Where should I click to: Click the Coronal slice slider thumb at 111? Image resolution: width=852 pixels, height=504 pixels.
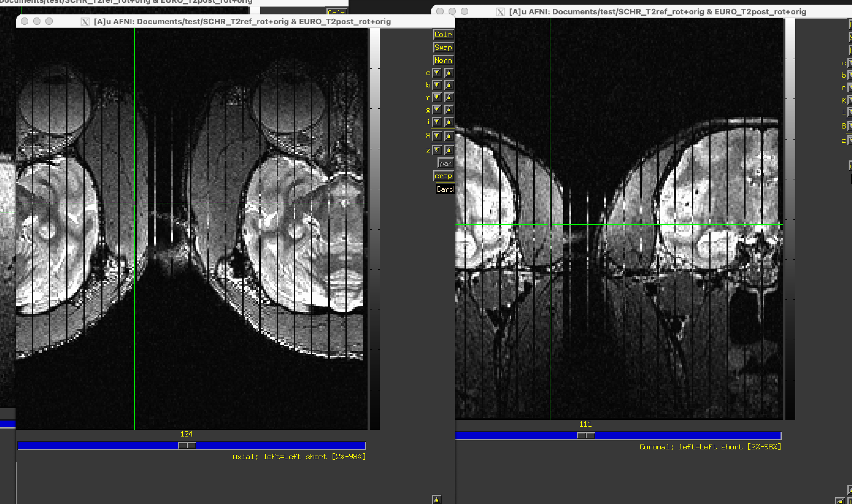[586, 435]
